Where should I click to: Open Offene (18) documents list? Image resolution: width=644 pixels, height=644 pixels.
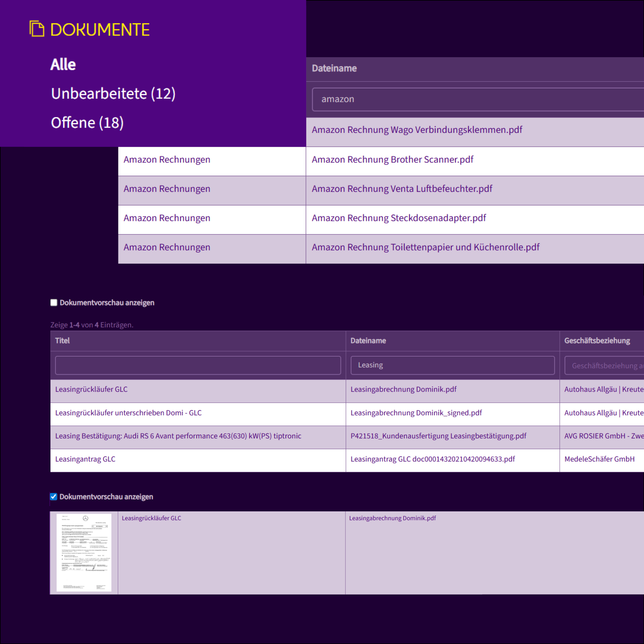[x=87, y=123]
